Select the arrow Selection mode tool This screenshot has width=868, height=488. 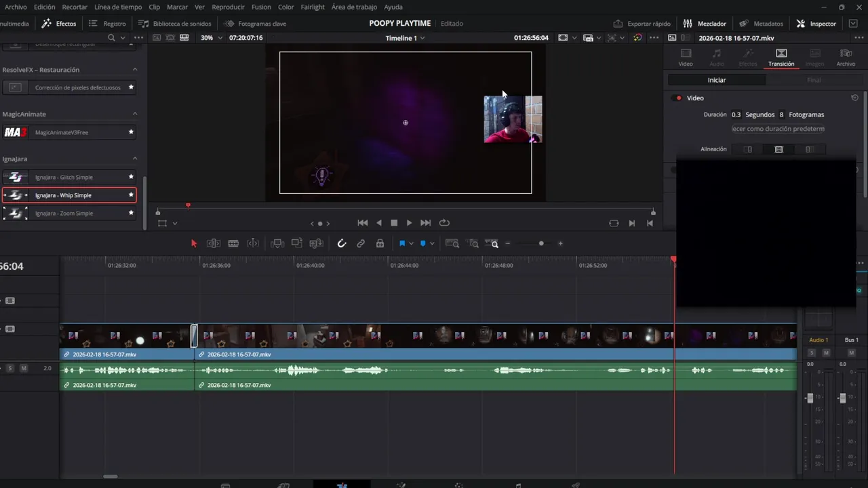pyautogui.click(x=194, y=243)
